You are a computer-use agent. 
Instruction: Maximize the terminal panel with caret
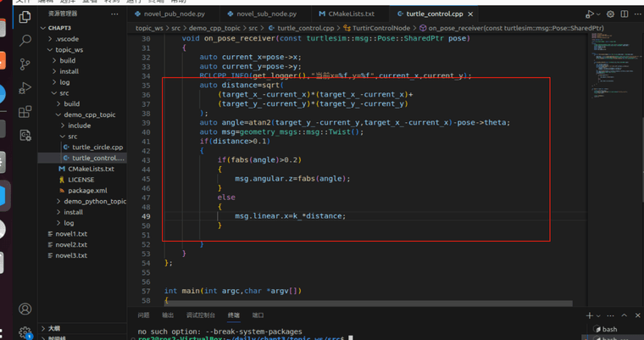tap(625, 315)
